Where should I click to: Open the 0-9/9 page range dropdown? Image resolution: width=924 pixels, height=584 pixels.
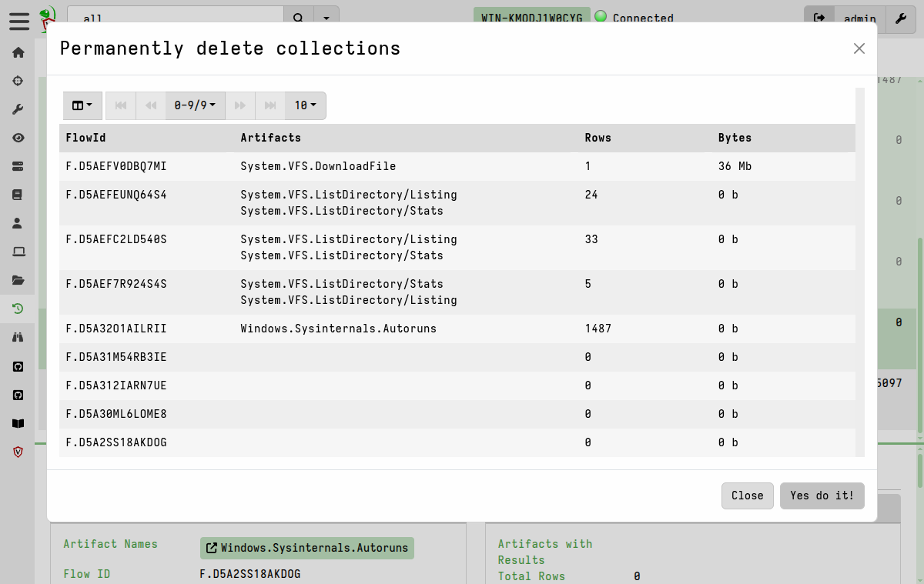coord(195,105)
